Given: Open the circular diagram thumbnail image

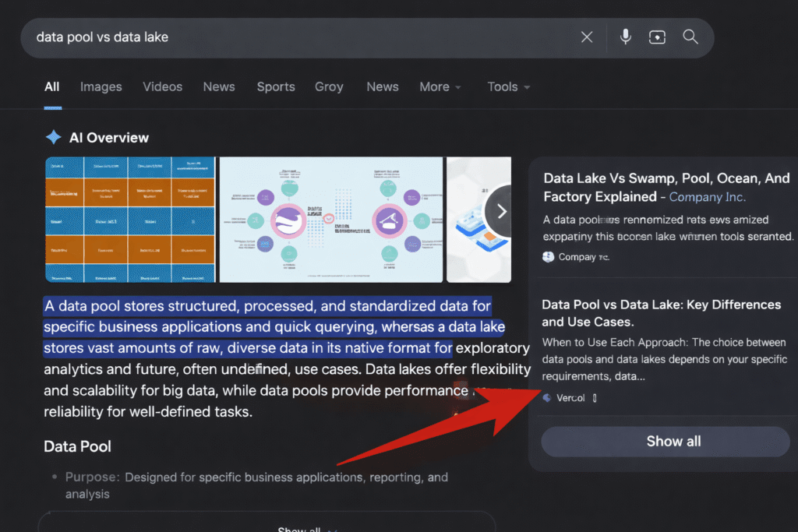Looking at the screenshot, I should 330,220.
